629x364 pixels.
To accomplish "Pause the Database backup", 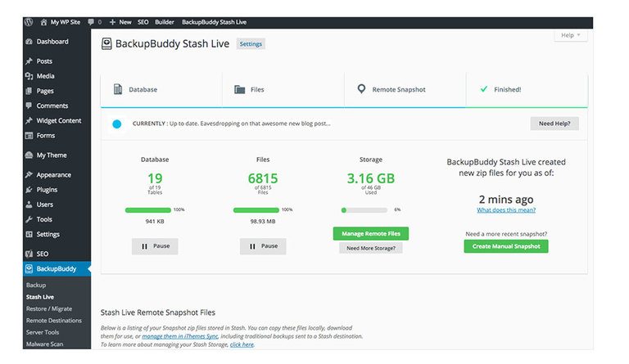I will pyautogui.click(x=155, y=246).
